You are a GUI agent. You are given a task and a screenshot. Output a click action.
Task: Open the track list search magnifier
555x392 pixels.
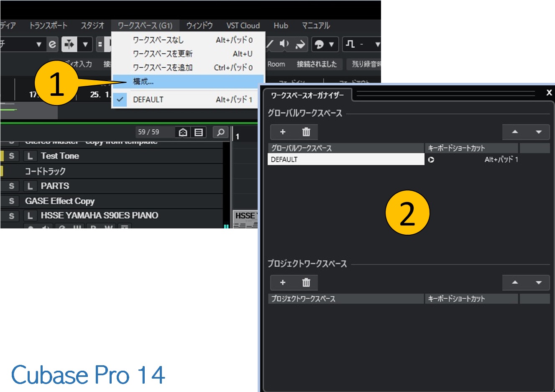[220, 133]
